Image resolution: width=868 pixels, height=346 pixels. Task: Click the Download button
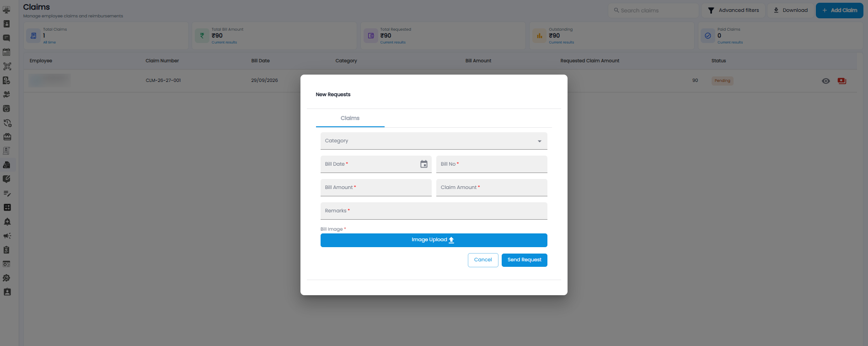[790, 10]
